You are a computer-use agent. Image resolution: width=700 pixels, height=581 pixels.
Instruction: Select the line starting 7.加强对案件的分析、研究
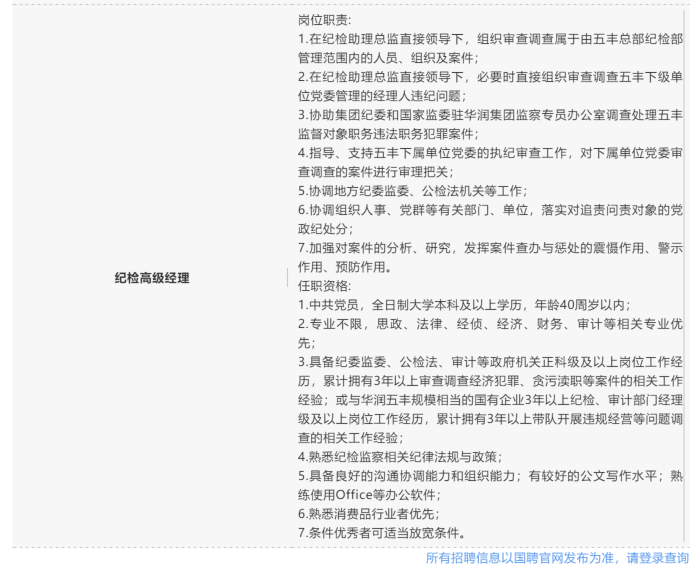click(x=490, y=248)
